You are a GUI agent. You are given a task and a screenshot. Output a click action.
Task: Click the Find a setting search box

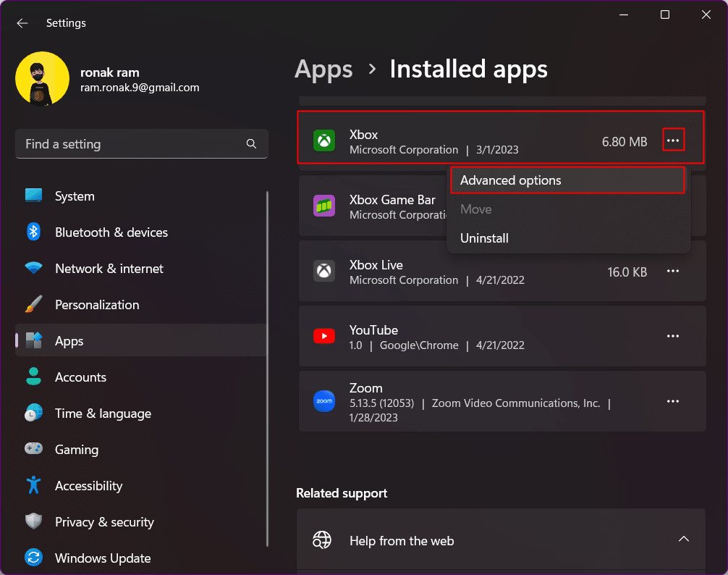[142, 144]
